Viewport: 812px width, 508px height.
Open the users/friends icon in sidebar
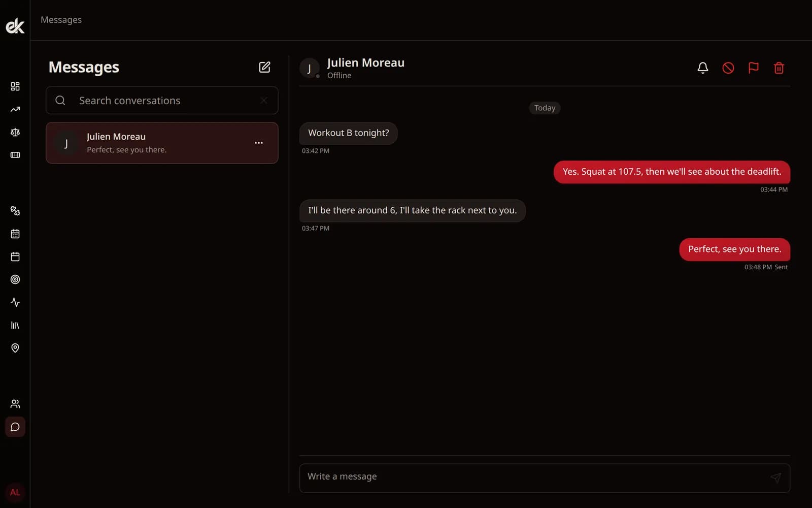[x=15, y=404]
